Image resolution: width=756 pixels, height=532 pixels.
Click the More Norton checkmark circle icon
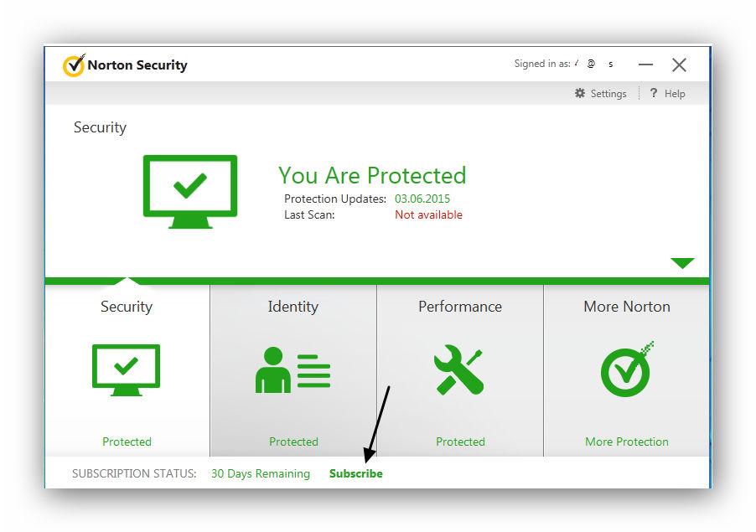627,370
